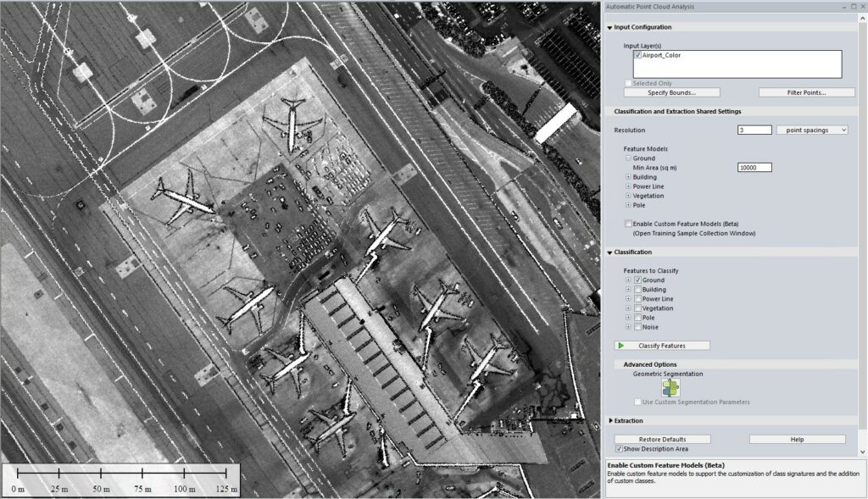
Task: Check the Pole feature to classify
Action: pyautogui.click(x=637, y=318)
